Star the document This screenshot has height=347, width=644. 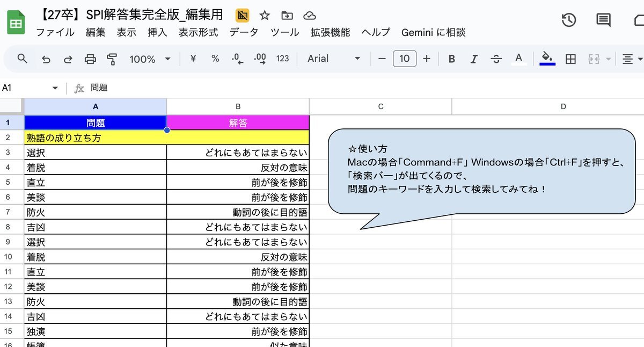(265, 16)
